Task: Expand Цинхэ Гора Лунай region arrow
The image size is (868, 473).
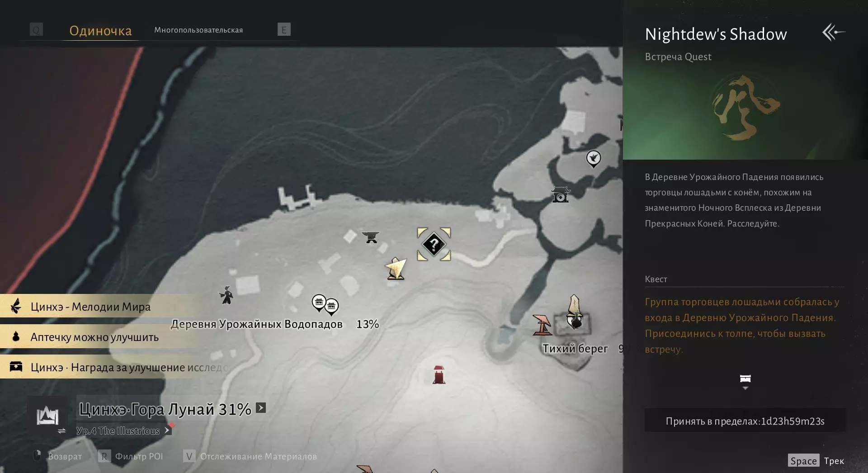Action: pos(261,408)
